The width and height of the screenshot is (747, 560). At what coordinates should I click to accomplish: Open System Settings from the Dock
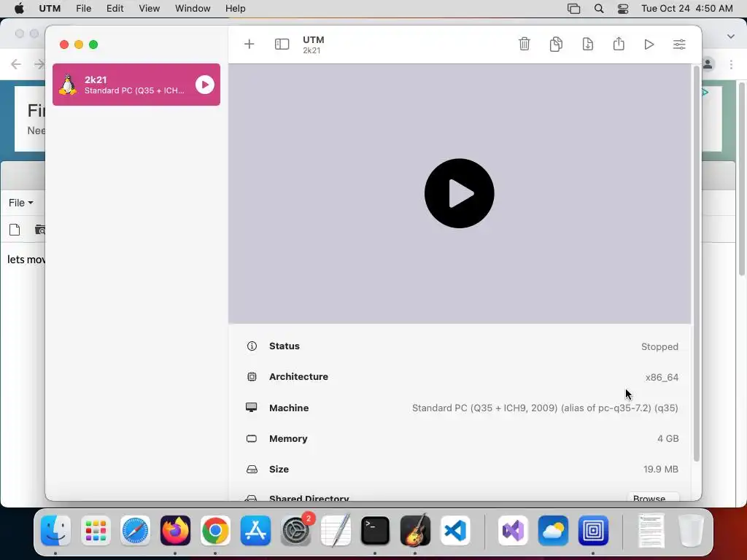296,531
